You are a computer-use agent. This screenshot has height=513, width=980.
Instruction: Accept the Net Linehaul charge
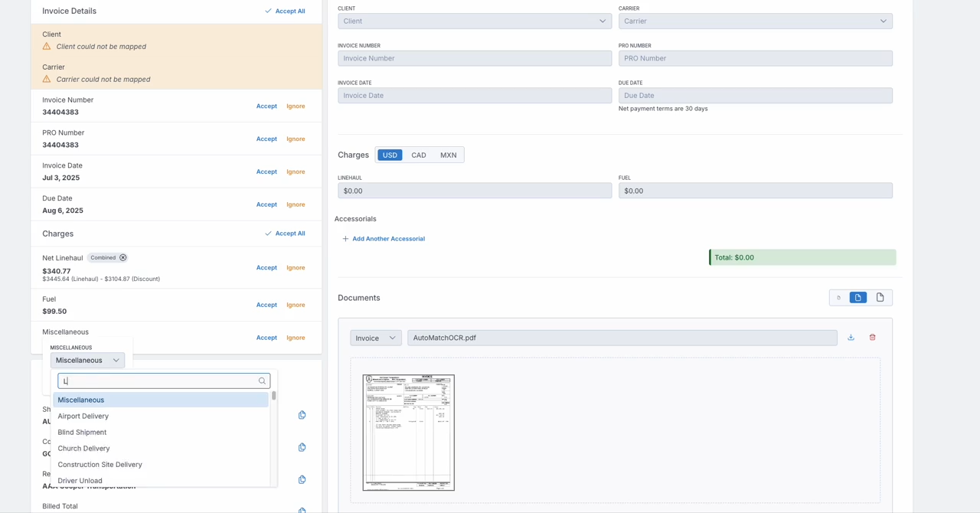[266, 268]
